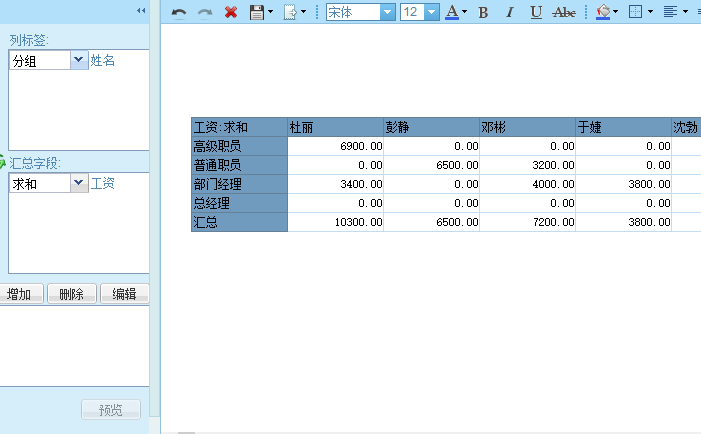The width and height of the screenshot is (701, 434).
Task: Expand the borders dropdown arrow
Action: coord(650,12)
